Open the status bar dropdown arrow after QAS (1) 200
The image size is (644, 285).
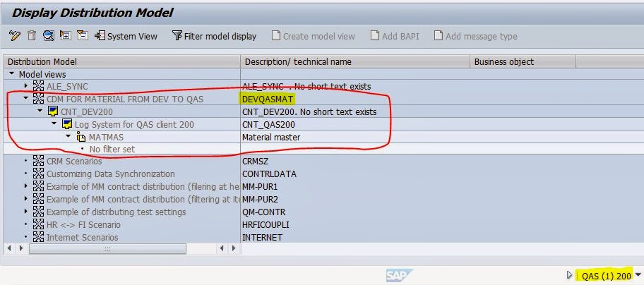tap(638, 274)
